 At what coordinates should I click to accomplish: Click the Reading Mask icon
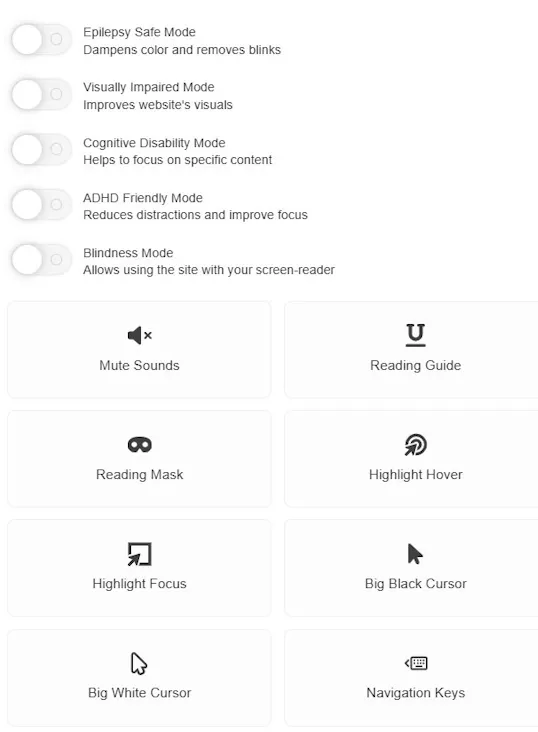(x=140, y=444)
